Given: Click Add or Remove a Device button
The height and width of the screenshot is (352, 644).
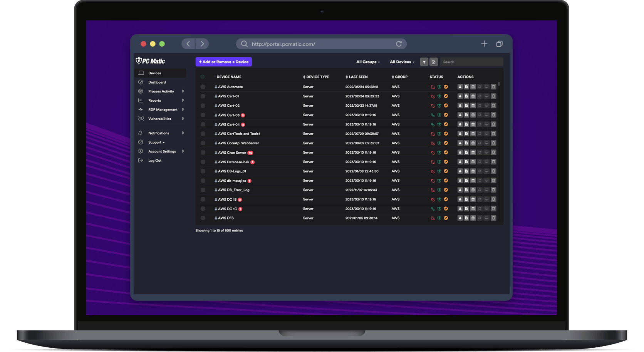Looking at the screenshot, I should tap(223, 62).
